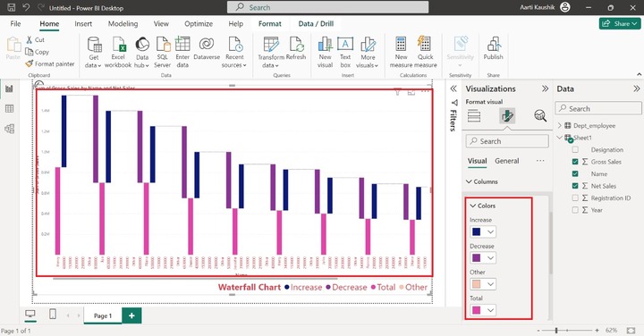Switch to Mobile layout at bottom
Viewport: 644px width, 336px height.
click(x=53, y=315)
